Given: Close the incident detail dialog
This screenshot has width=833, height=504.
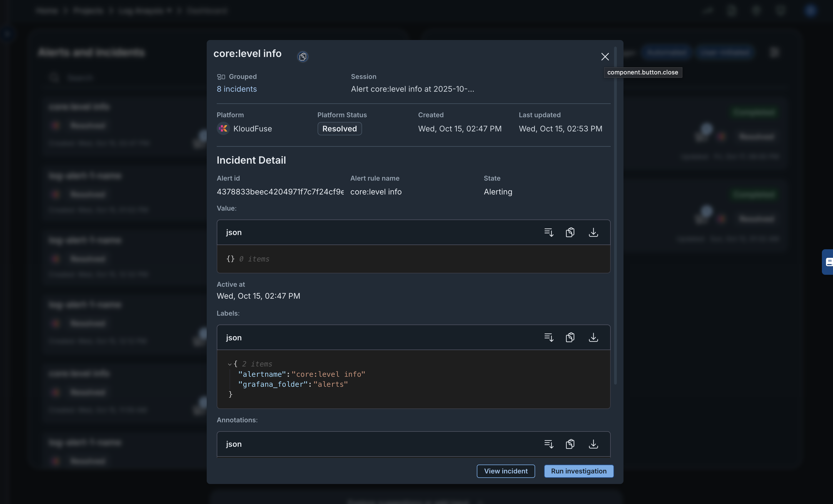Looking at the screenshot, I should click(x=605, y=56).
